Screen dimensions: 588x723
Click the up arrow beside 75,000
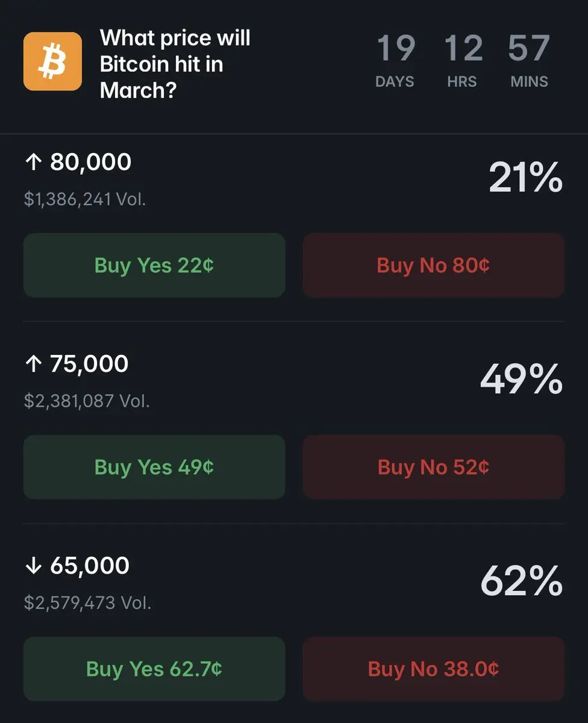click(34, 364)
